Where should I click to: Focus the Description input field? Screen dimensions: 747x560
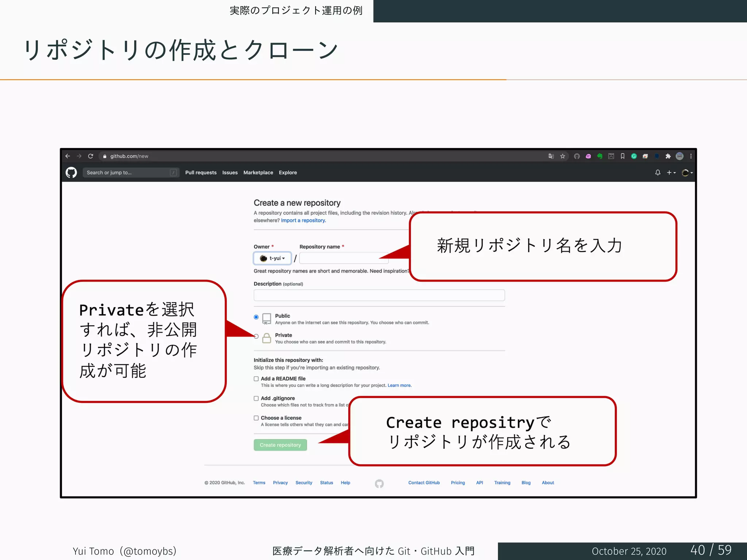(379, 295)
